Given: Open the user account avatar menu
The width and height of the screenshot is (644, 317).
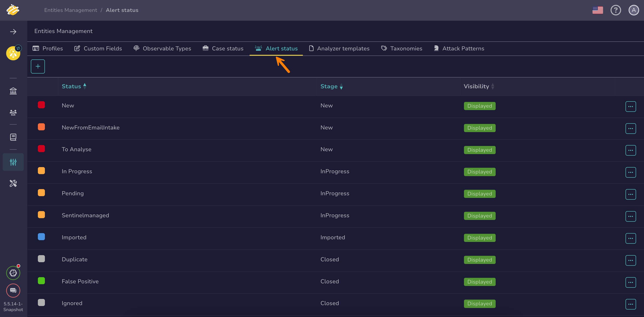Looking at the screenshot, I should pos(633,10).
